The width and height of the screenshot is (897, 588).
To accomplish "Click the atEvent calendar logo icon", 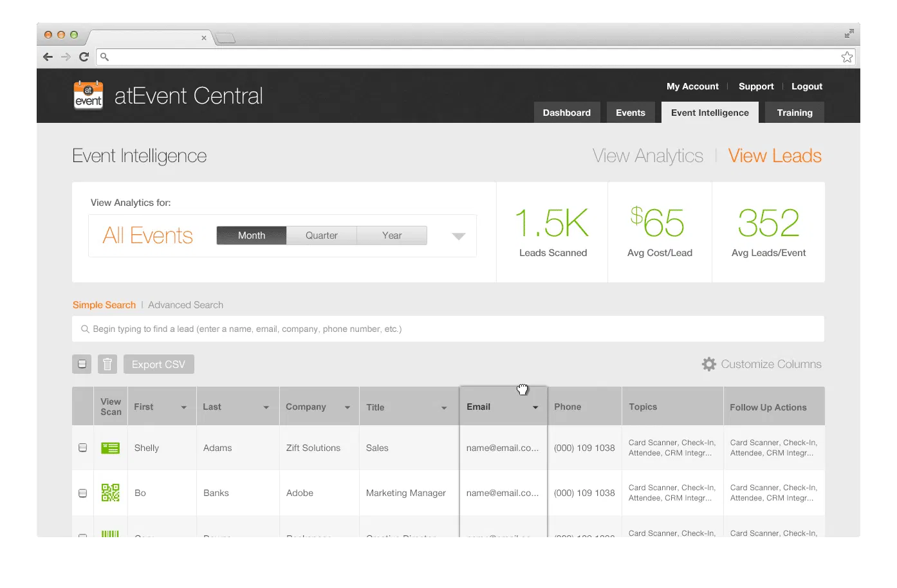I will point(88,95).
